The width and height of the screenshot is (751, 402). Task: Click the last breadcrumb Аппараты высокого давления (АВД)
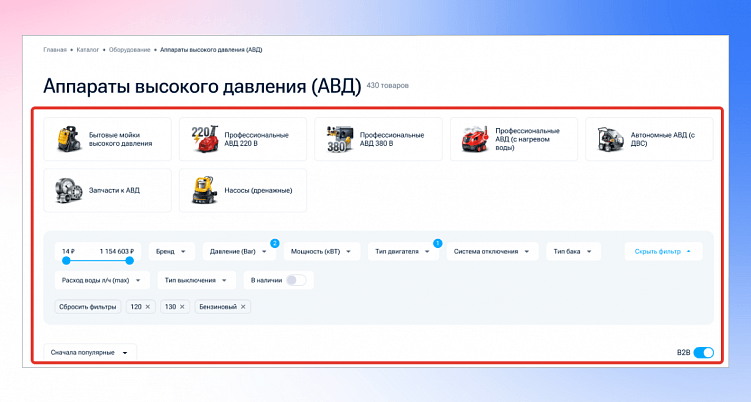point(211,50)
